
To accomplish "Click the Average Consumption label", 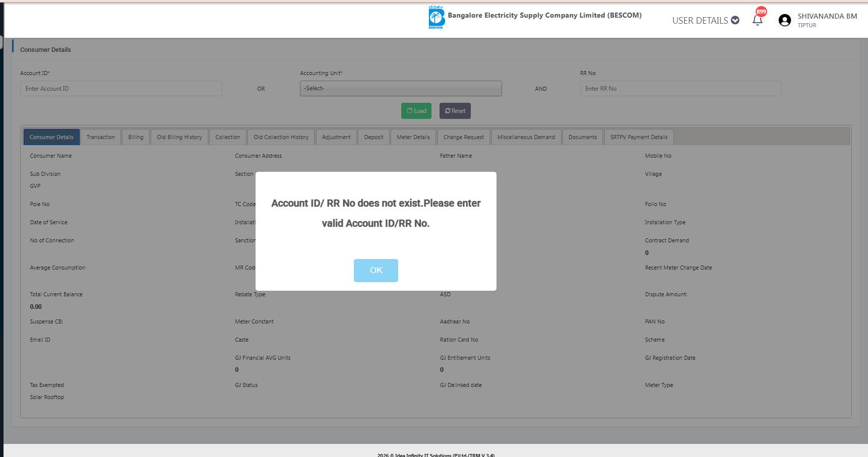I will [57, 268].
